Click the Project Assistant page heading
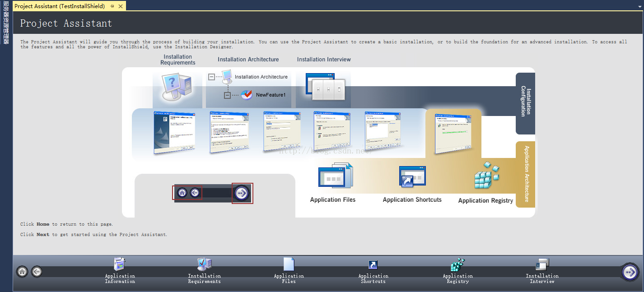This screenshot has height=292, width=644. 66,23
